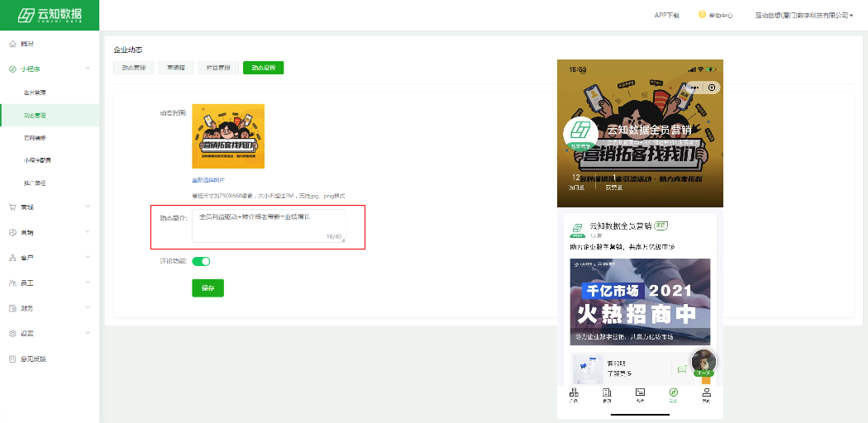Screen dimensions: 868x423
Task: Collapse the 小程序 menu chevron
Action: click(88, 69)
